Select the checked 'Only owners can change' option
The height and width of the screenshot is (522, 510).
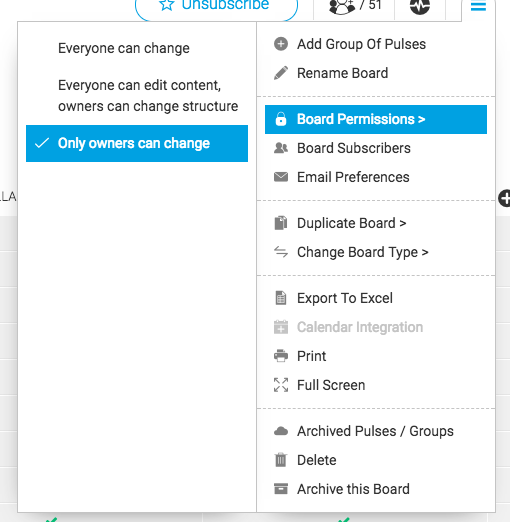(x=137, y=143)
